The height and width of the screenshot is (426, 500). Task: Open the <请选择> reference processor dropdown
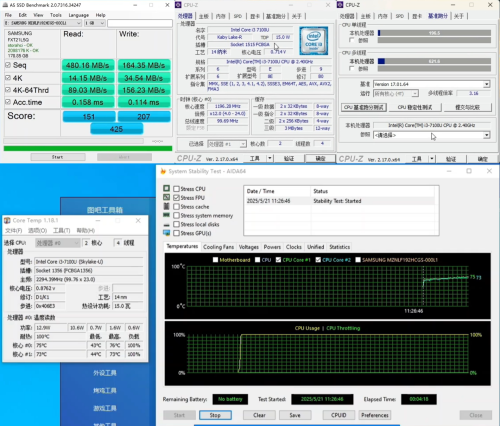point(431,135)
